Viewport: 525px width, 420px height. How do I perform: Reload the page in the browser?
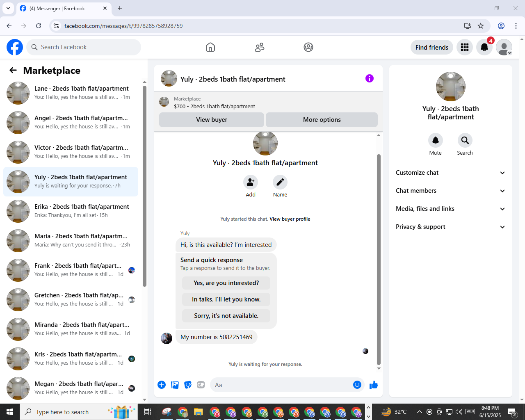[39, 26]
